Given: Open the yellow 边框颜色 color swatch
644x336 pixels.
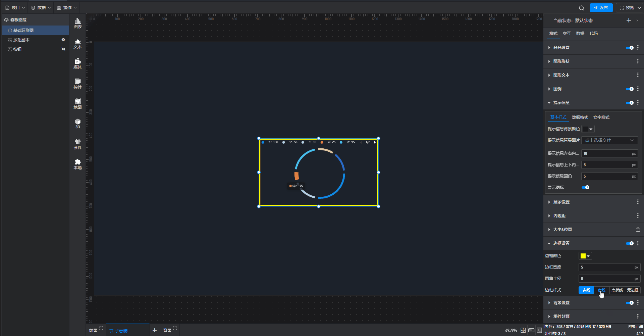Looking at the screenshot, I should [x=585, y=256].
